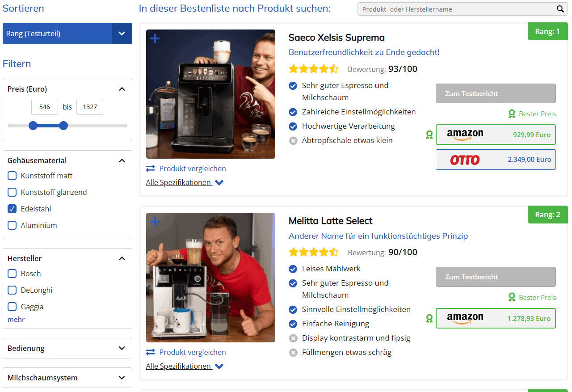Click the search magnifier icon
This screenshot has width=572, height=392.
click(x=560, y=8)
